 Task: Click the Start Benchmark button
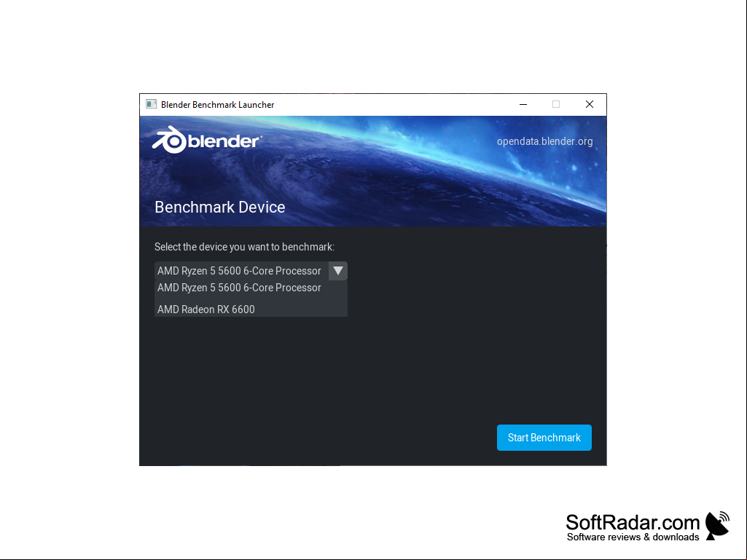544,437
